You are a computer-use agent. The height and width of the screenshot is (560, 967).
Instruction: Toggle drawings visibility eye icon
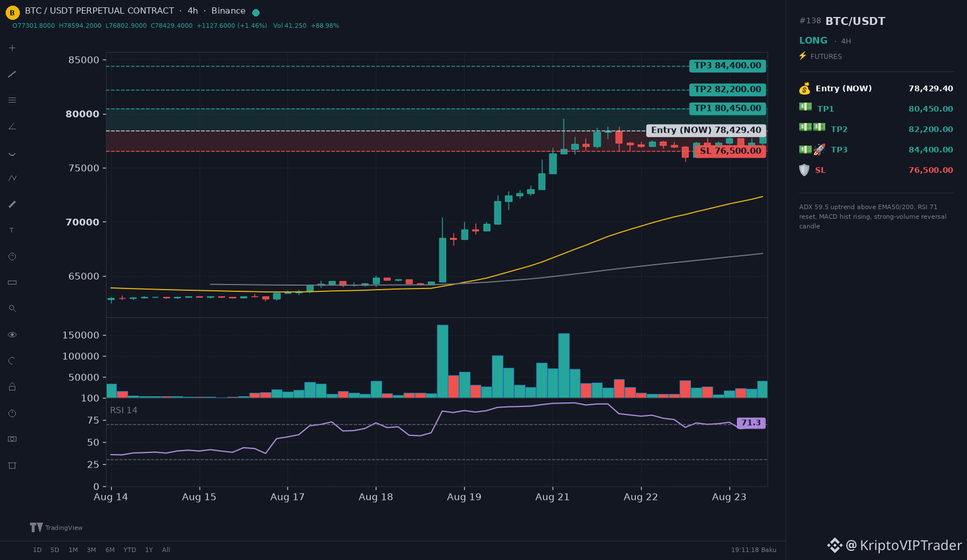[12, 335]
